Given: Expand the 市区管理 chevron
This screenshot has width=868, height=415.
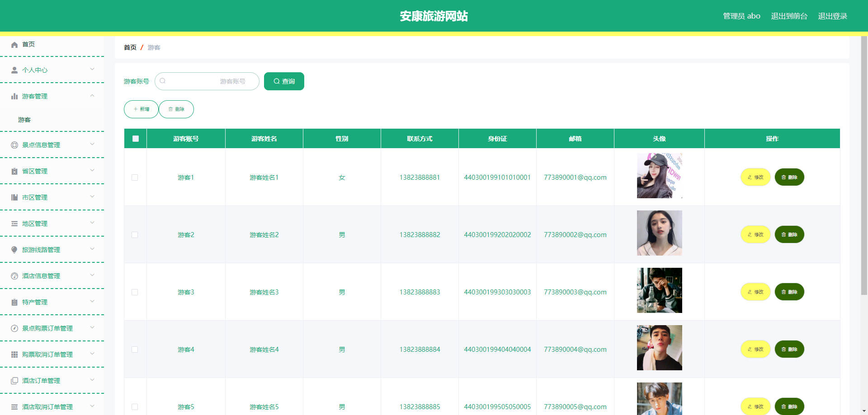Looking at the screenshot, I should pyautogui.click(x=92, y=196).
